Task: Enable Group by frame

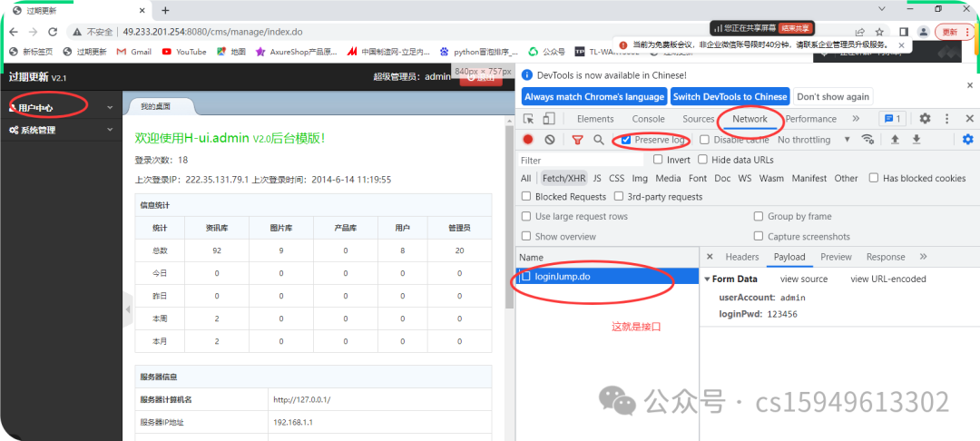Action: [x=758, y=216]
